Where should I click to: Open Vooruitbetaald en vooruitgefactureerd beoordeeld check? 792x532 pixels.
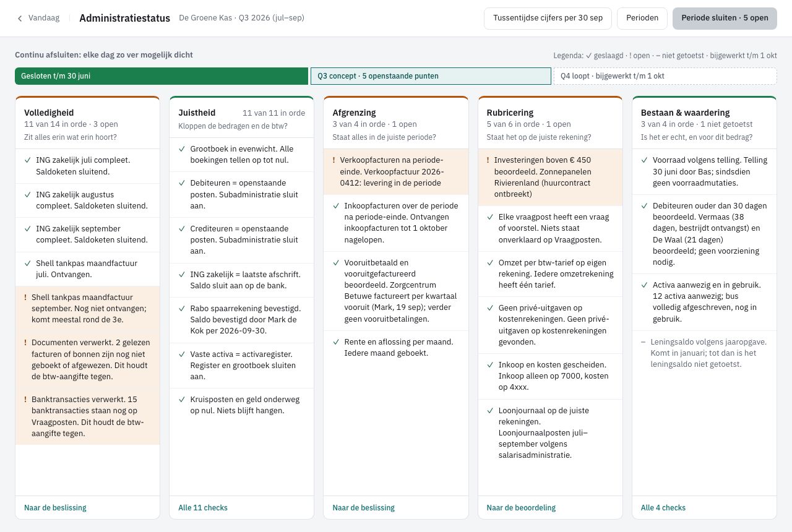pos(395,291)
